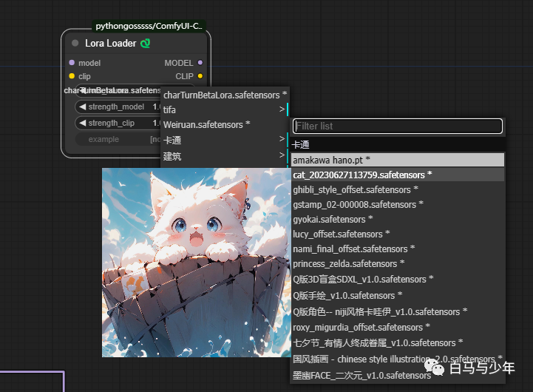This screenshot has width=533, height=392.
Task: Click the purple model input socket
Action: [x=72, y=63]
